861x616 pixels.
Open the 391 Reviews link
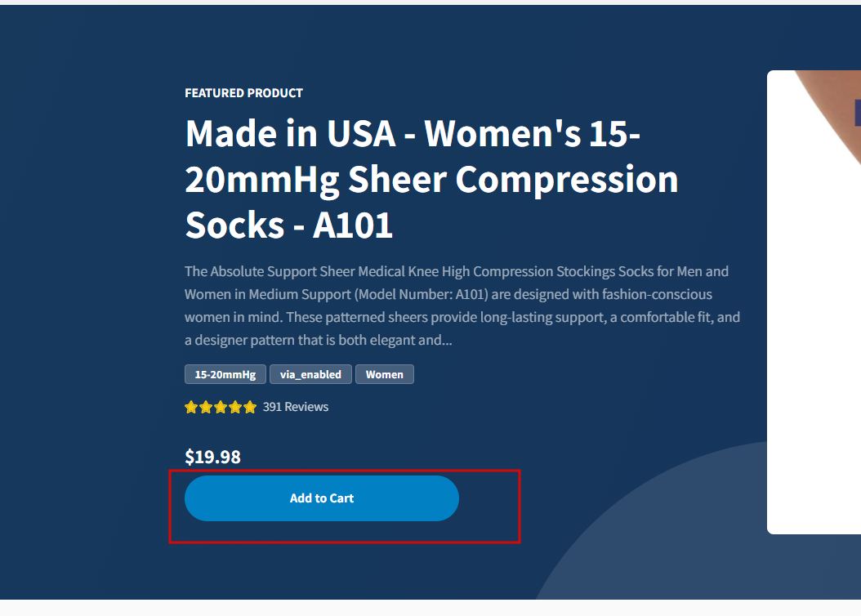pyautogui.click(x=296, y=407)
